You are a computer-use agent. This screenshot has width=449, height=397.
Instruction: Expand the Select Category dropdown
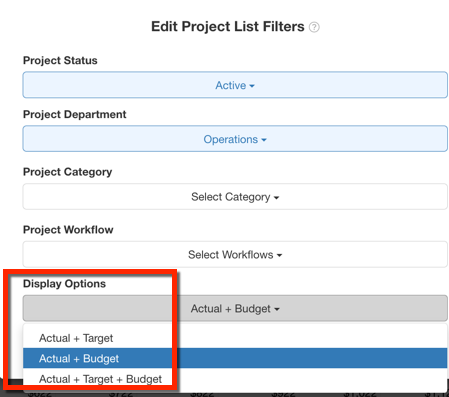(x=235, y=197)
